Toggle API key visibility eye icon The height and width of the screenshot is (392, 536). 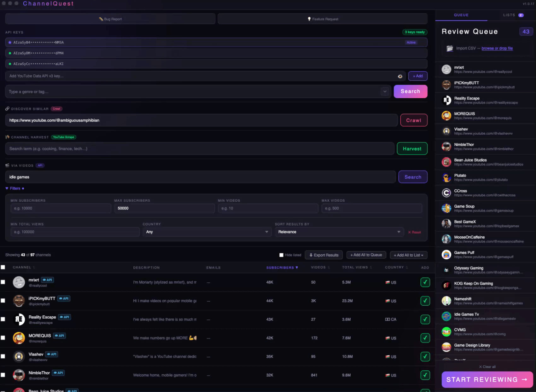tap(400, 76)
